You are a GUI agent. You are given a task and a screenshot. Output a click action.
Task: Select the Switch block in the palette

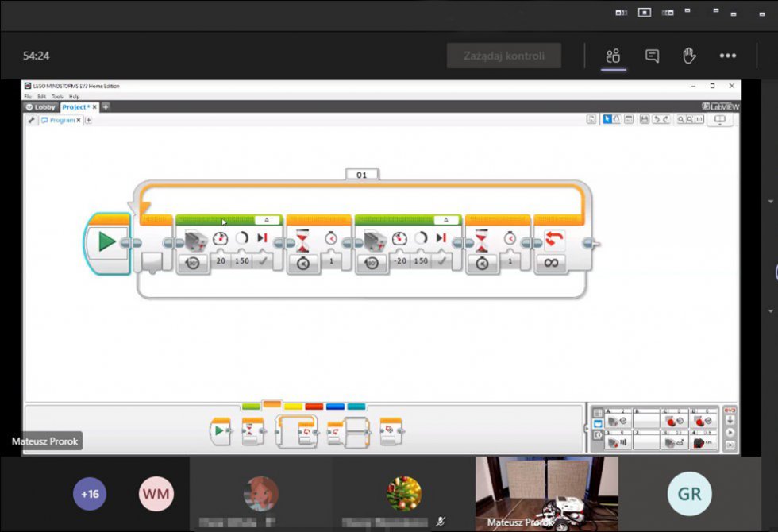348,432
